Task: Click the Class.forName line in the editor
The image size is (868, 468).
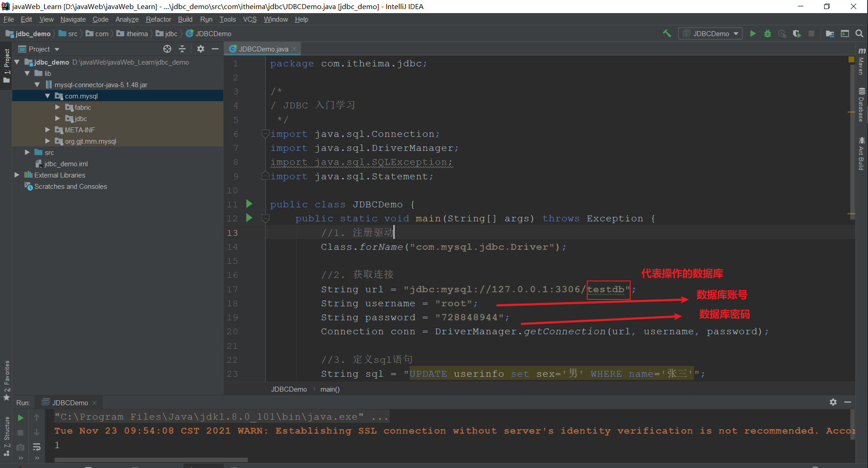Action: (443, 247)
